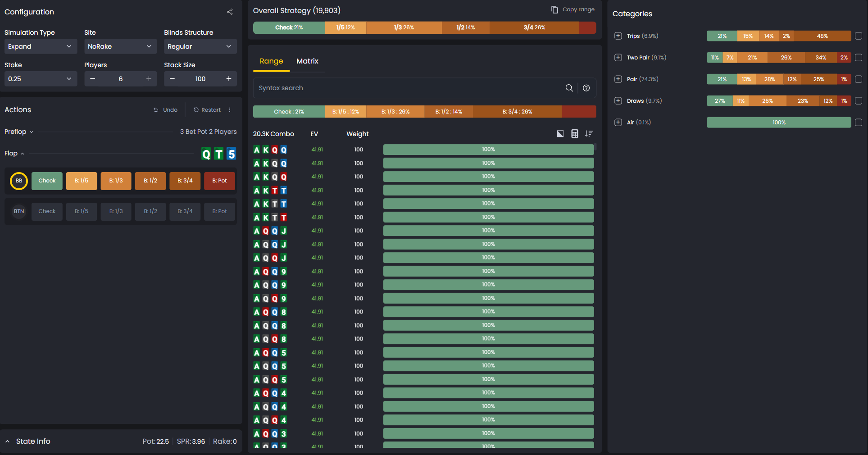
Task: Select BB B: Pot bet action
Action: coord(219,181)
